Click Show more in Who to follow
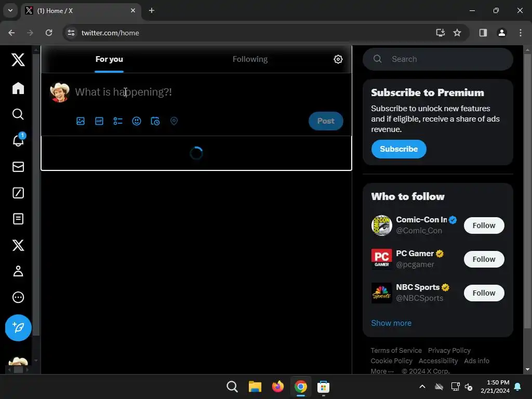This screenshot has width=532, height=399. [x=391, y=323]
